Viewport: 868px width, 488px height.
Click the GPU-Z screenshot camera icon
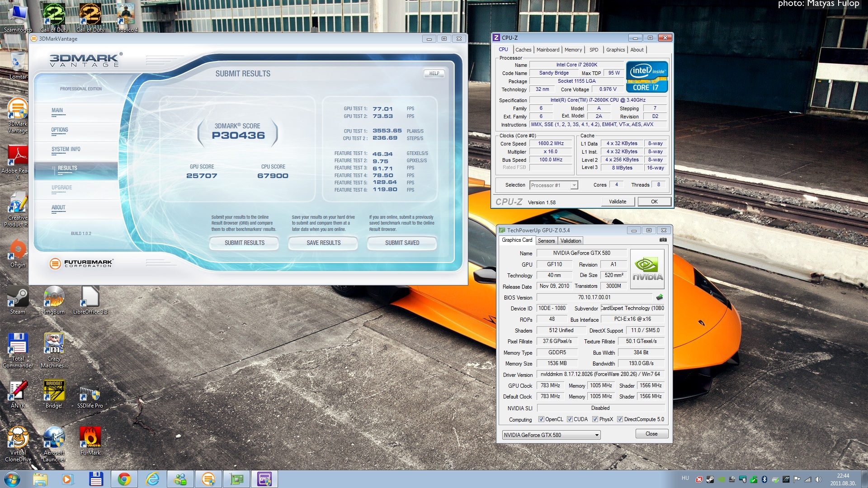(x=663, y=240)
